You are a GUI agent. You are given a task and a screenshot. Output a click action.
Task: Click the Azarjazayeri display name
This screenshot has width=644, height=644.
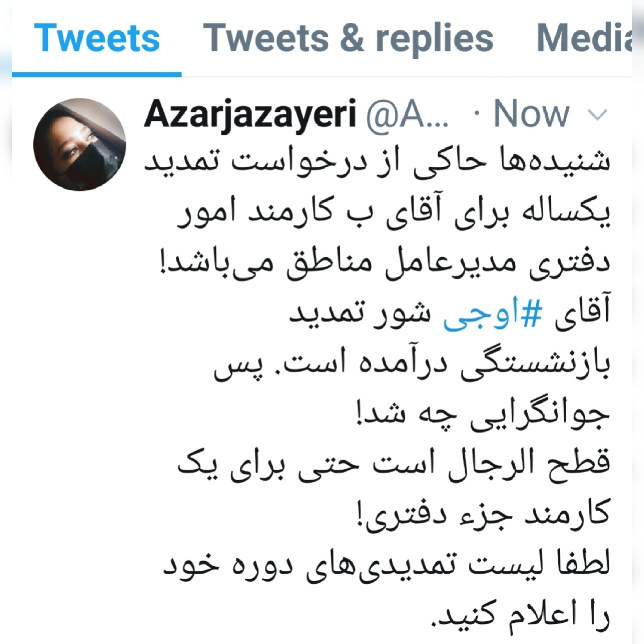tap(250, 115)
